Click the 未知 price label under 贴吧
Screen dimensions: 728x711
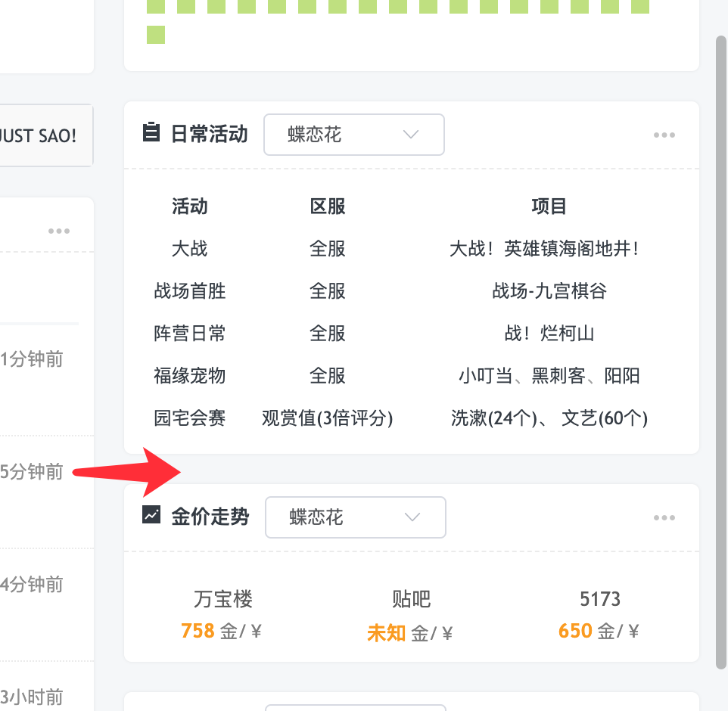(x=386, y=633)
